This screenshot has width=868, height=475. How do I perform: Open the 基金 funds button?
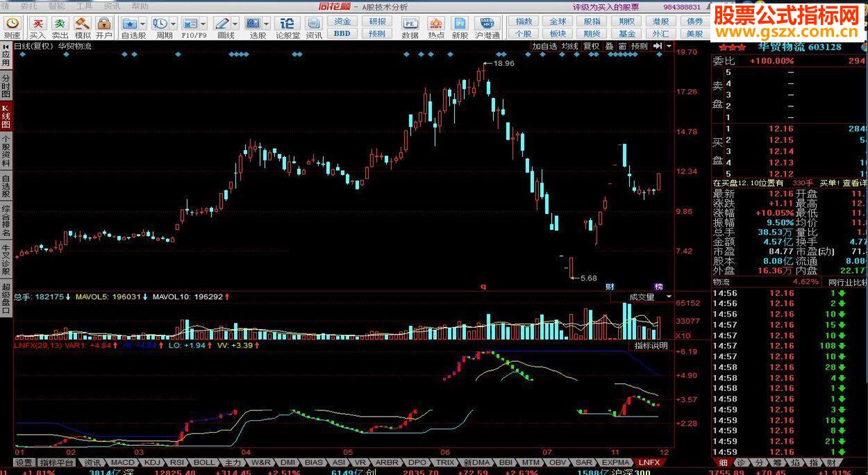tap(626, 33)
